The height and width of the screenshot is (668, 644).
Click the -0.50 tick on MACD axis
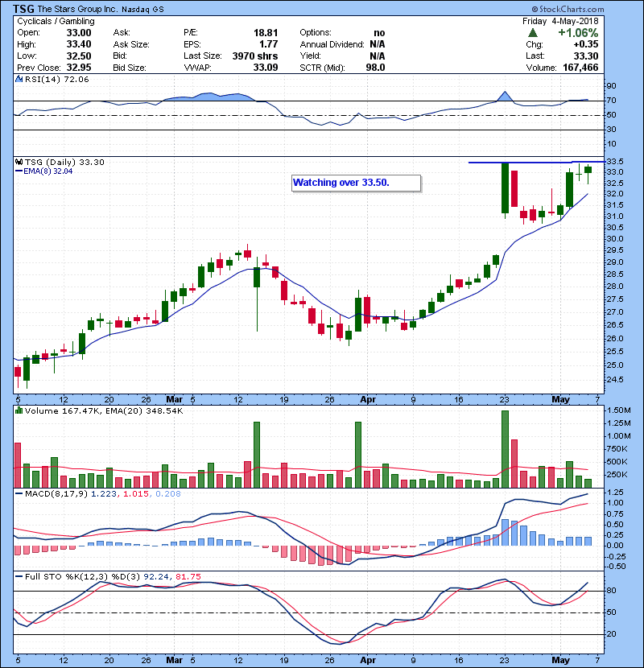[616, 567]
